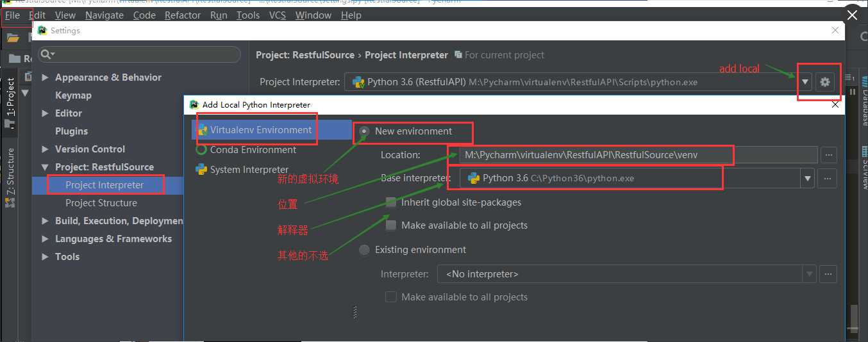
Task: Open the Run menu
Action: 219,15
